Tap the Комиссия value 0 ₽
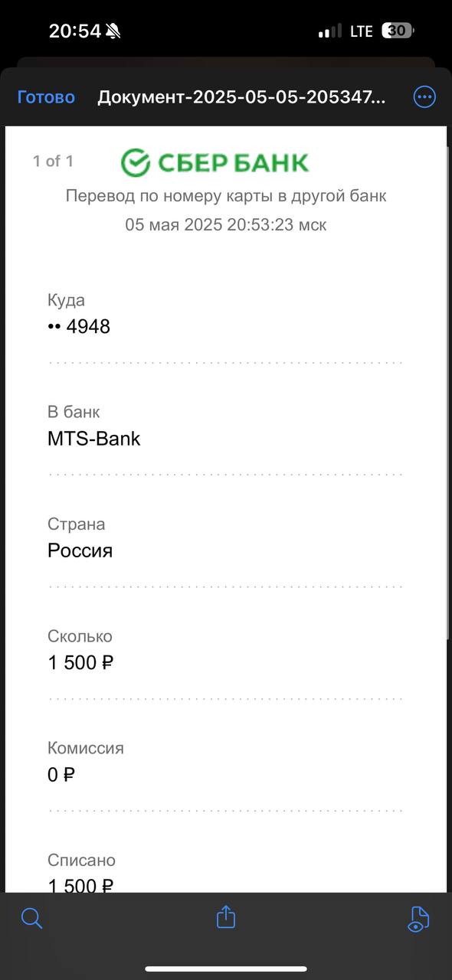The height and width of the screenshot is (980, 452). coord(61,775)
